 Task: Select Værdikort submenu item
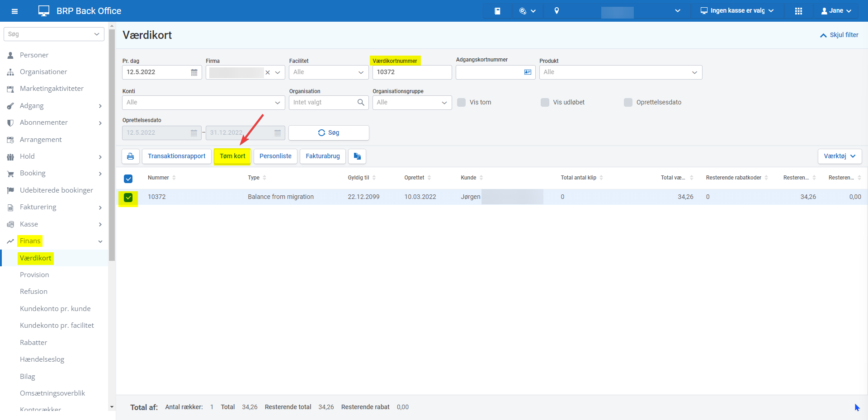36,258
